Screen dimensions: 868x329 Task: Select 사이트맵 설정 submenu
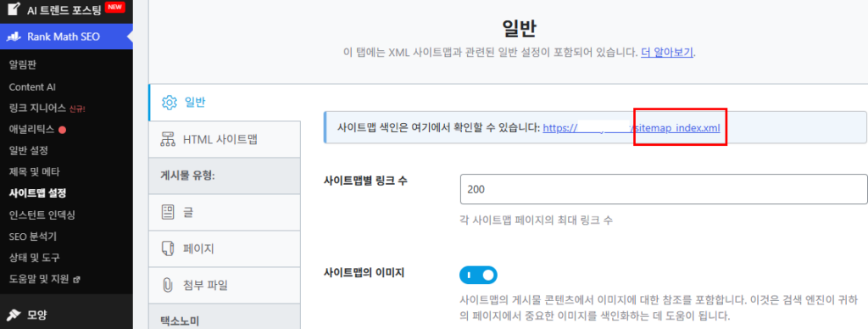[37, 193]
